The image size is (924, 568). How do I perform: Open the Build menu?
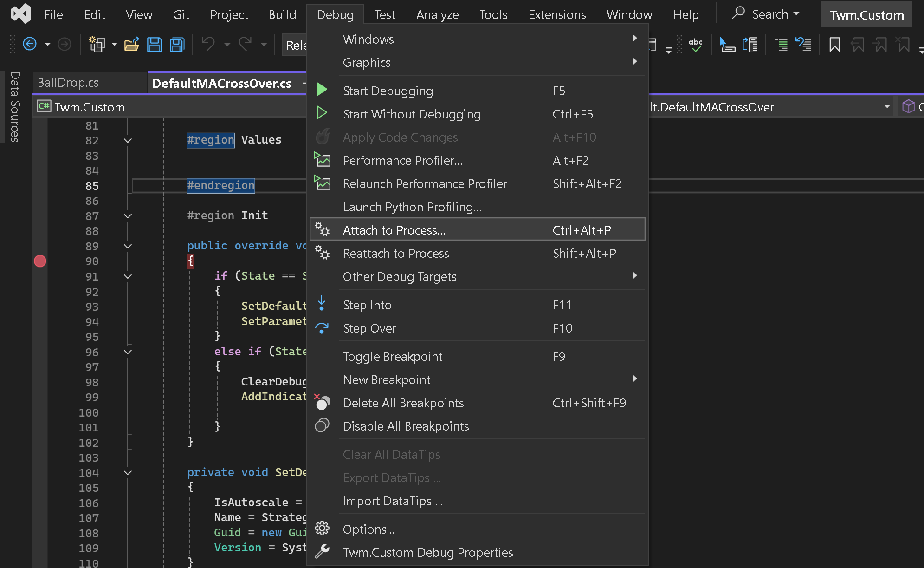[282, 14]
